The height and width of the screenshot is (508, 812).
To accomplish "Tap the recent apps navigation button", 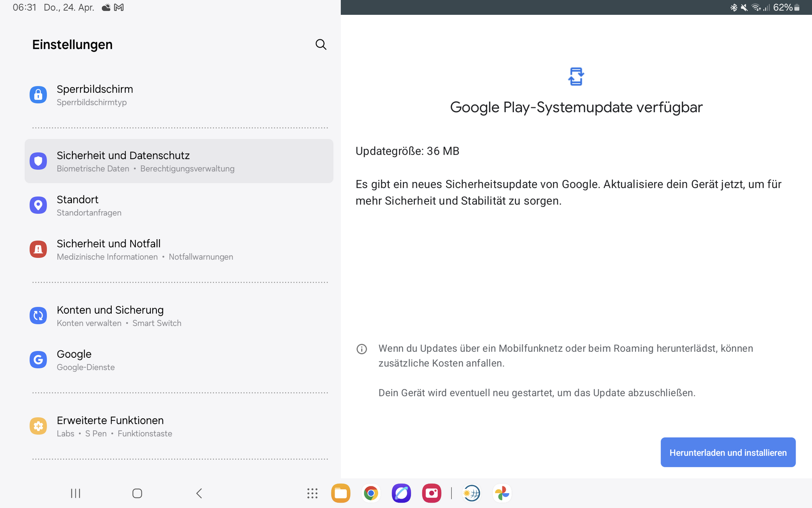I will [75, 493].
